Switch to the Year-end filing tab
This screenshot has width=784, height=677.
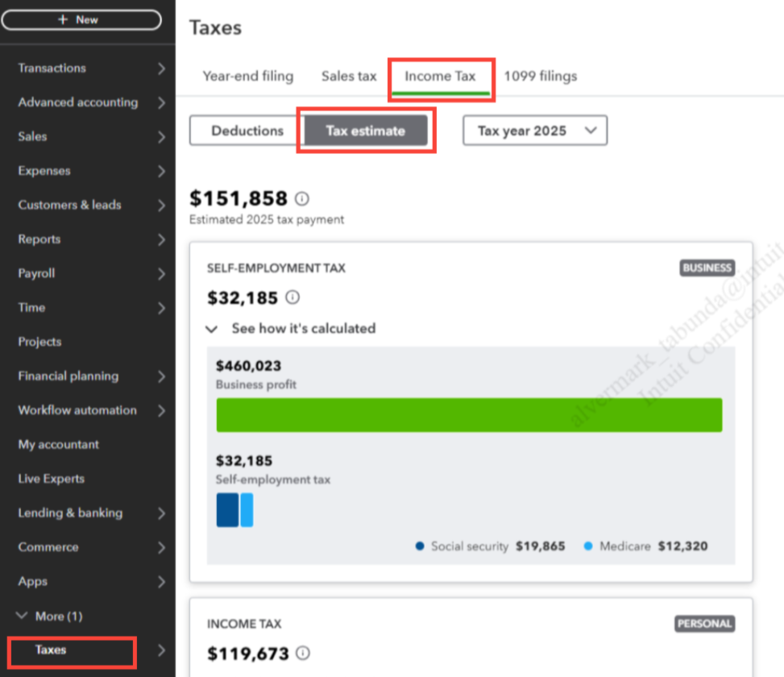(248, 76)
